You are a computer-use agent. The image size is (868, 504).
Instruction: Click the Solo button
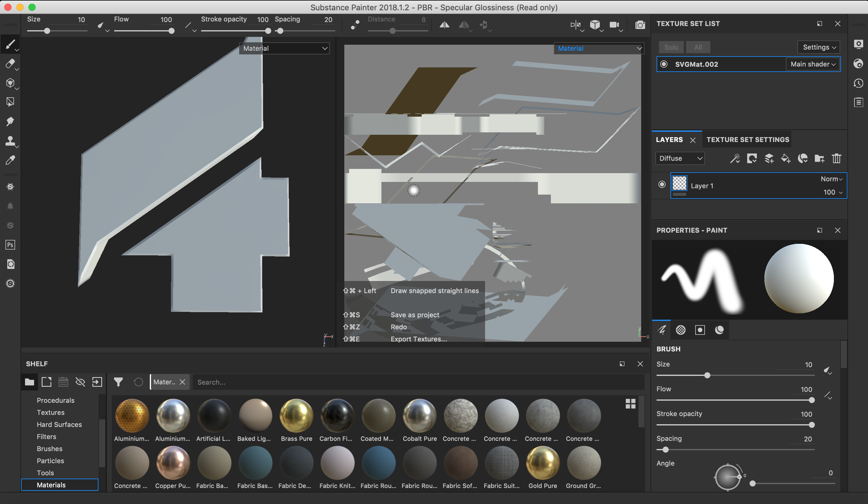click(671, 47)
